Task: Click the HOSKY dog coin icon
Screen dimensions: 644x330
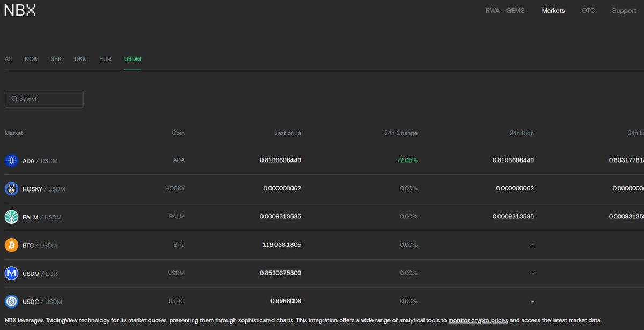Action: (11, 189)
